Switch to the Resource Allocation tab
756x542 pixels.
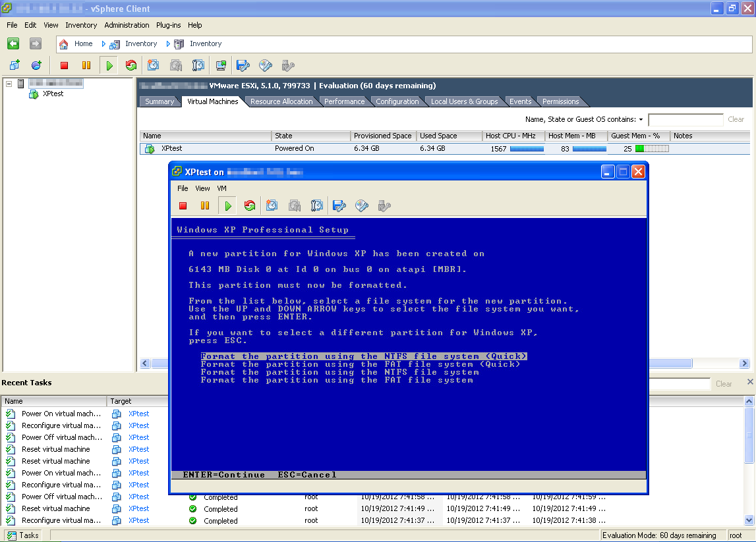click(x=281, y=101)
